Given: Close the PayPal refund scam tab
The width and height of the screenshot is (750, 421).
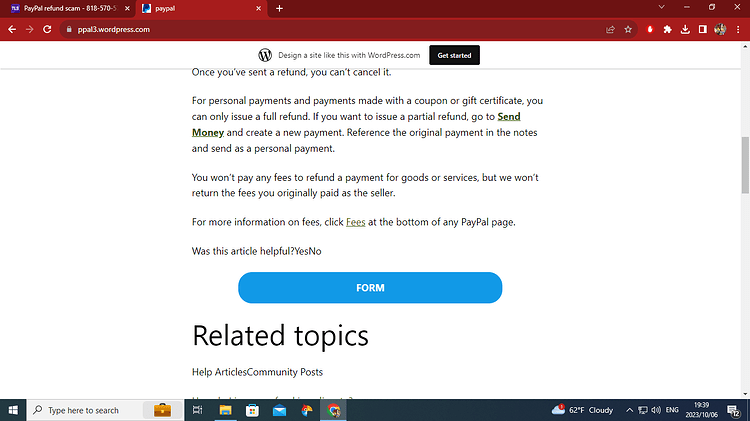Looking at the screenshot, I should tap(127, 8).
